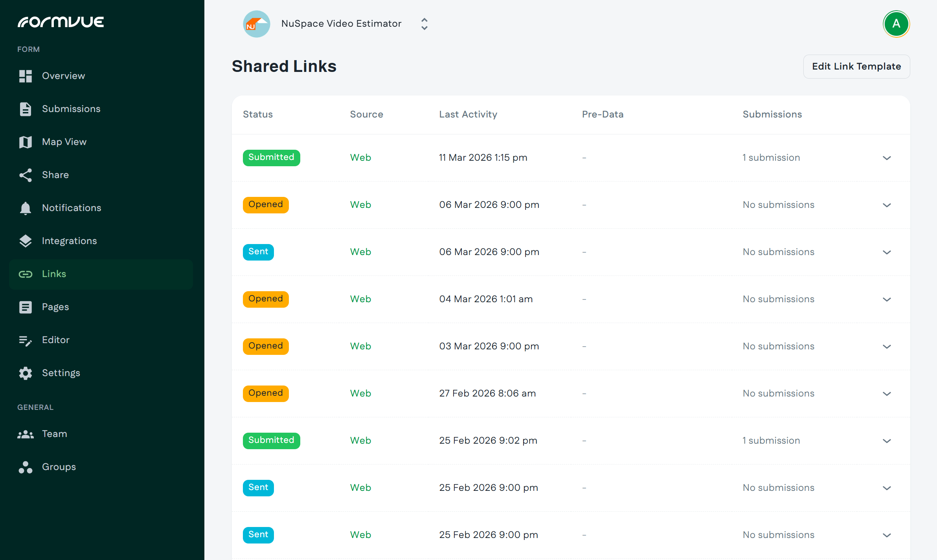This screenshot has width=937, height=560.
Task: Click the Formvue logo
Action: (61, 22)
